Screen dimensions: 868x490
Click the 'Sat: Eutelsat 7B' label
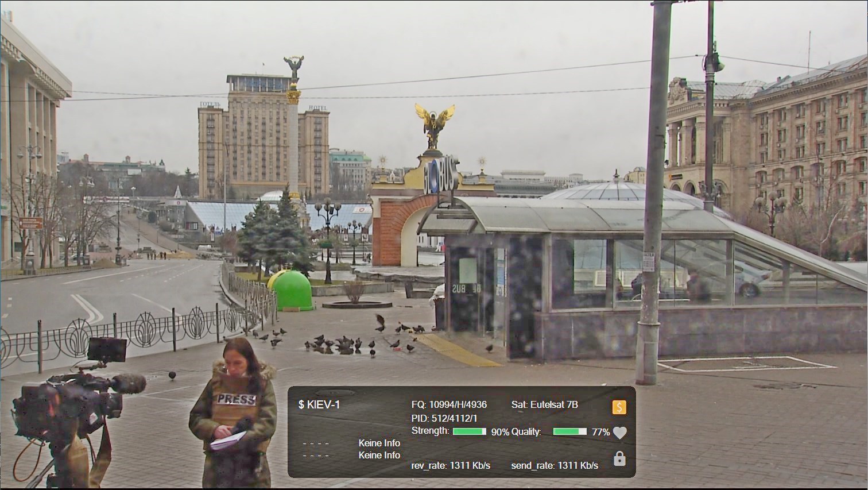(x=544, y=404)
